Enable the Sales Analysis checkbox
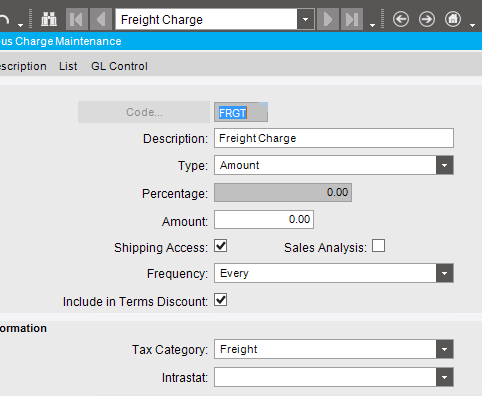 tap(378, 246)
